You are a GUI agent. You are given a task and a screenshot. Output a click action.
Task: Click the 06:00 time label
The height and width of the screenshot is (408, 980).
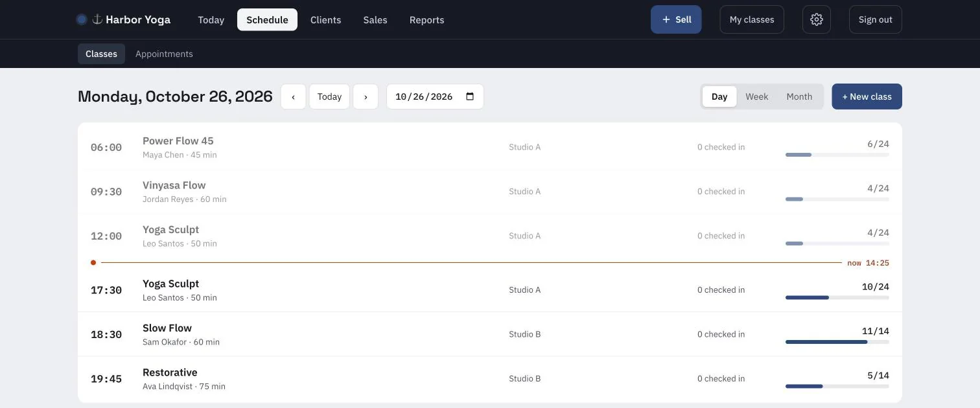(x=106, y=148)
